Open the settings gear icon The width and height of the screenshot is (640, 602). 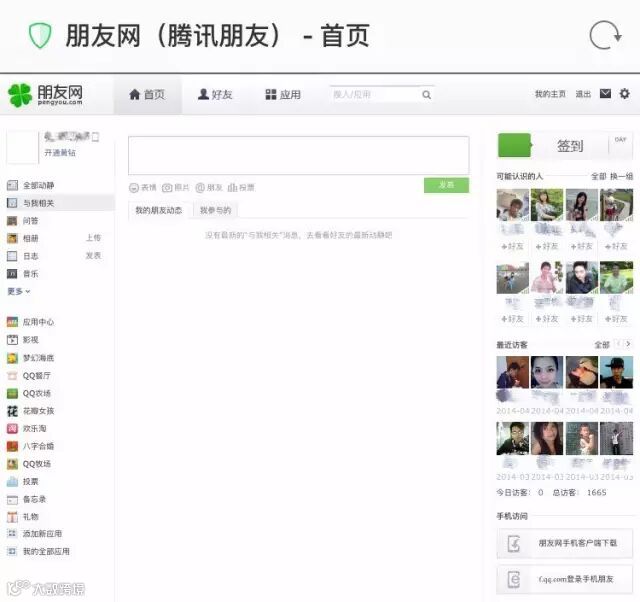click(x=624, y=94)
